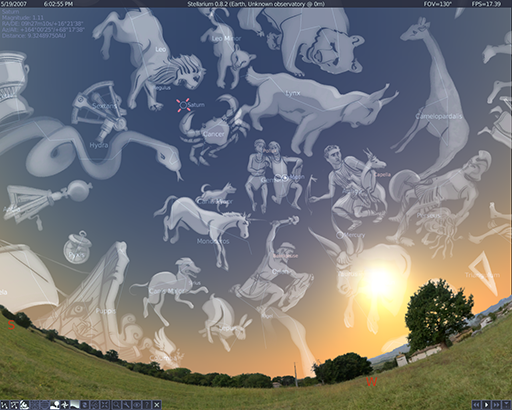Open the search window magnifier
The width and height of the screenshot is (512, 410).
[x=116, y=405]
